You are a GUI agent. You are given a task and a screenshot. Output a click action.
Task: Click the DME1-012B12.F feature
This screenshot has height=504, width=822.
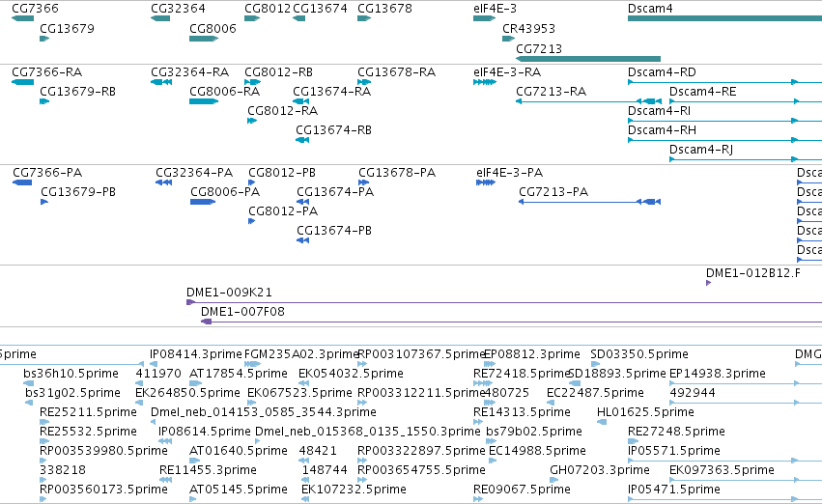point(752,273)
